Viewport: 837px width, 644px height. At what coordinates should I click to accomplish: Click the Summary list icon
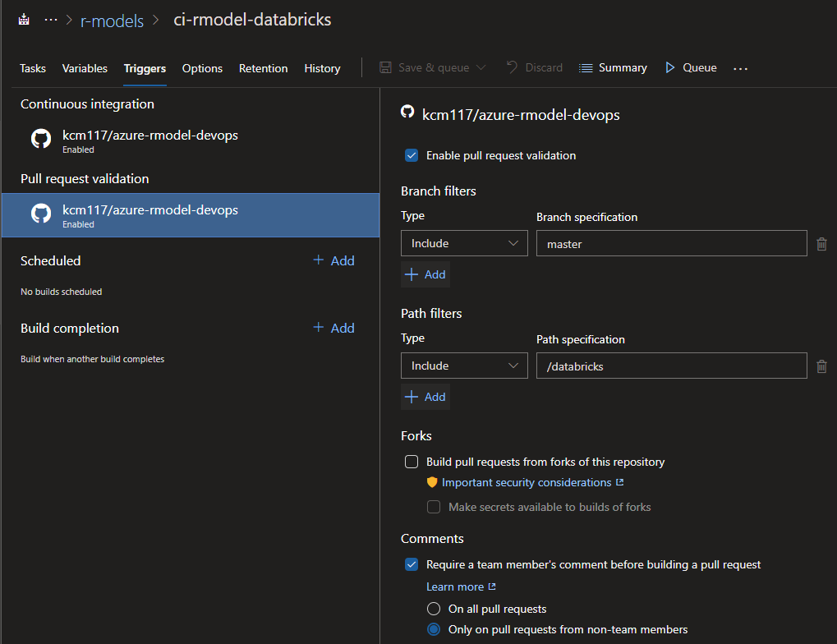tap(586, 68)
